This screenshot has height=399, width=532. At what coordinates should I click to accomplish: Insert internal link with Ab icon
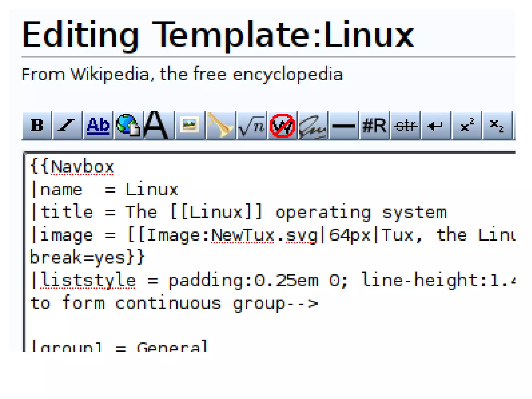pos(98,126)
